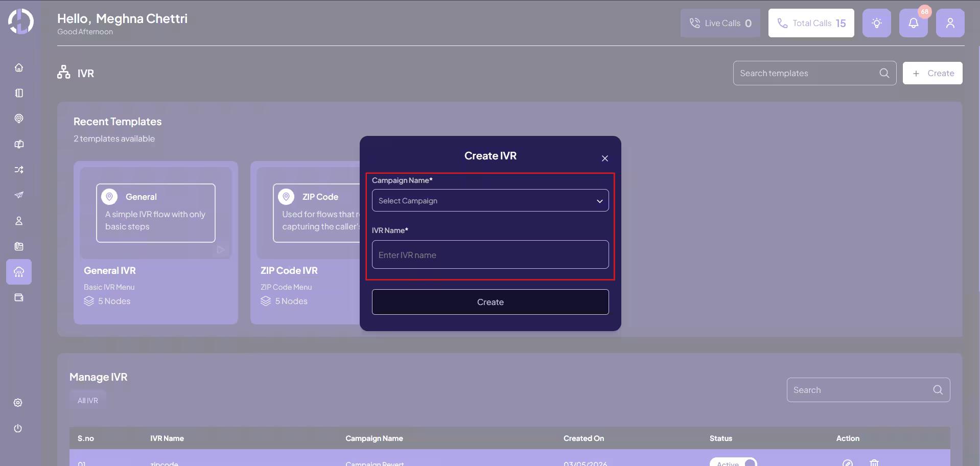980x466 pixels.
Task: Toggle light theme with the sun icon
Action: pyautogui.click(x=876, y=24)
